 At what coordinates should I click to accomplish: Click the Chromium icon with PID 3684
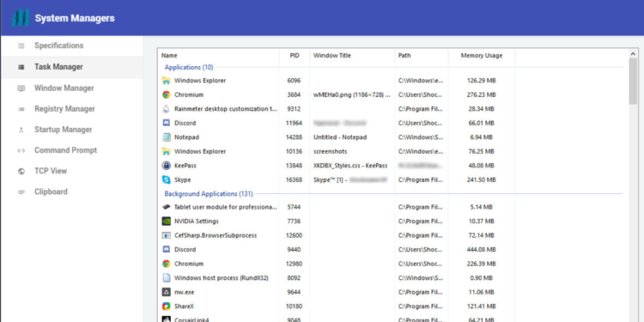click(x=166, y=94)
